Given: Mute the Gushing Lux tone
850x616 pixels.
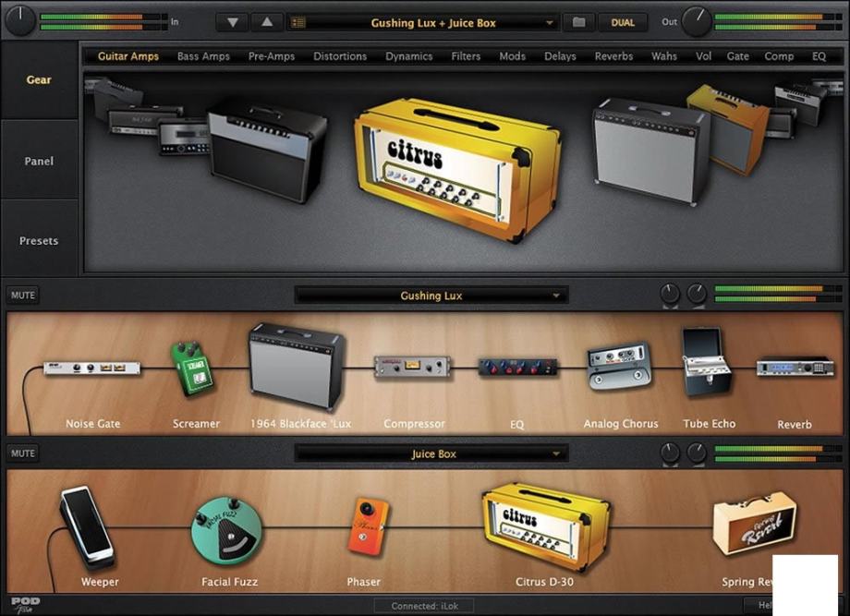Looking at the screenshot, I should pyautogui.click(x=23, y=296).
